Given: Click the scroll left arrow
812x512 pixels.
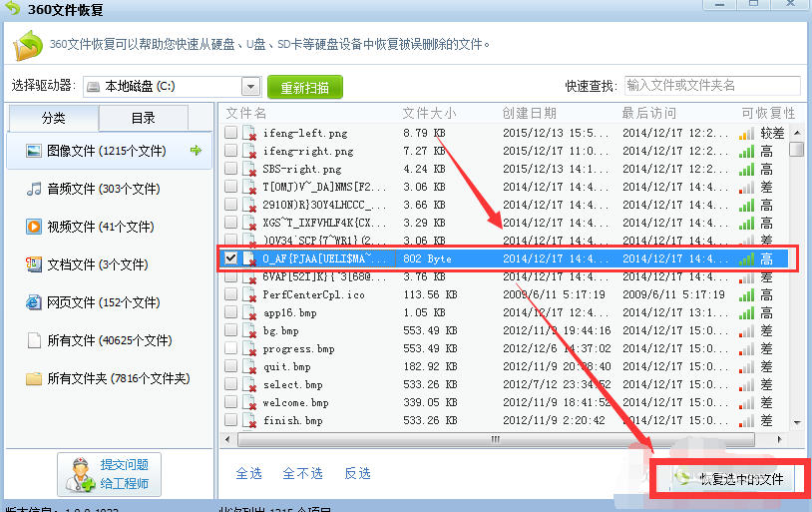Looking at the screenshot, I should click(x=227, y=439).
